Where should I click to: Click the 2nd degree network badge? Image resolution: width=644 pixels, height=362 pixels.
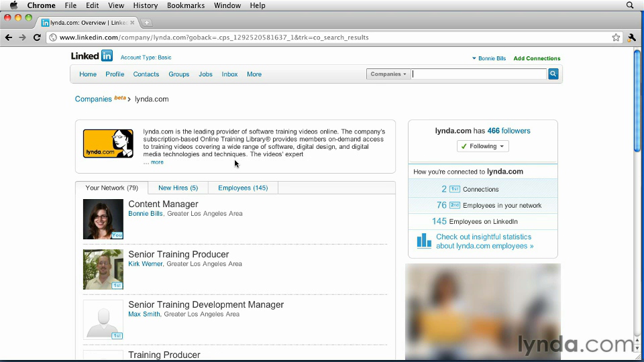click(454, 205)
